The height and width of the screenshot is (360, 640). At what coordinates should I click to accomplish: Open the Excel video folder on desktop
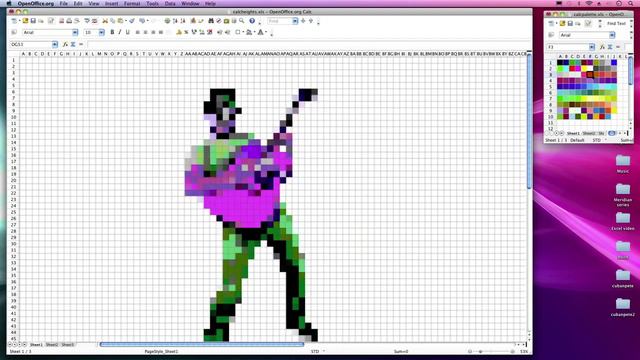623,221
